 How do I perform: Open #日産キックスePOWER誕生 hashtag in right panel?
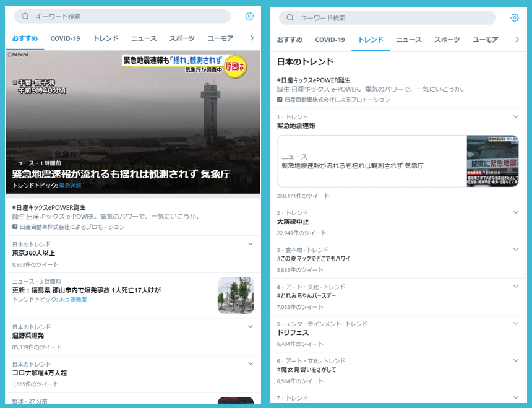[314, 80]
